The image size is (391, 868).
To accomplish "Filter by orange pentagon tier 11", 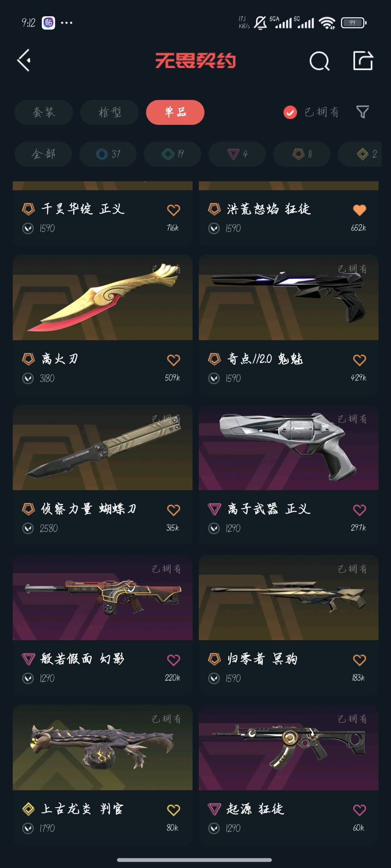I will coord(302,154).
